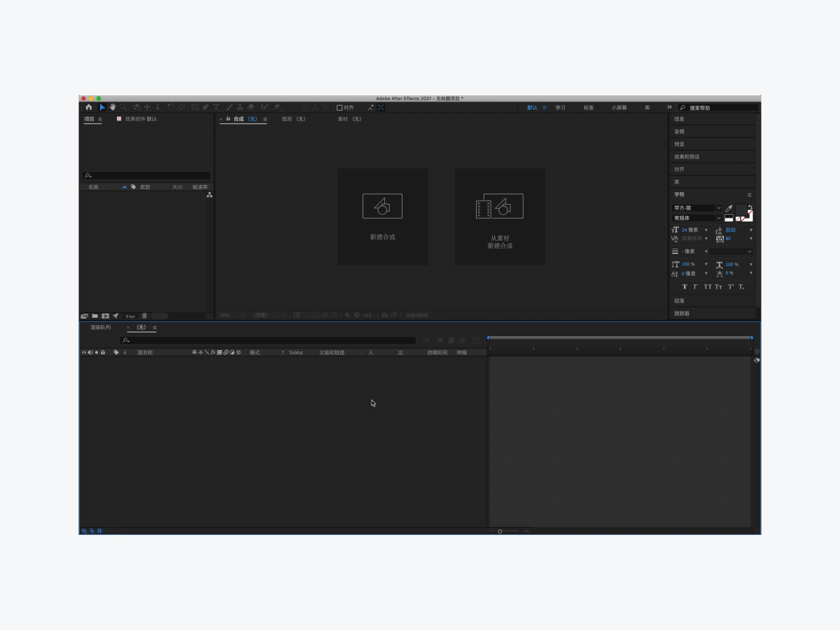Open the leading 自动 dropdown arrow

tap(751, 230)
